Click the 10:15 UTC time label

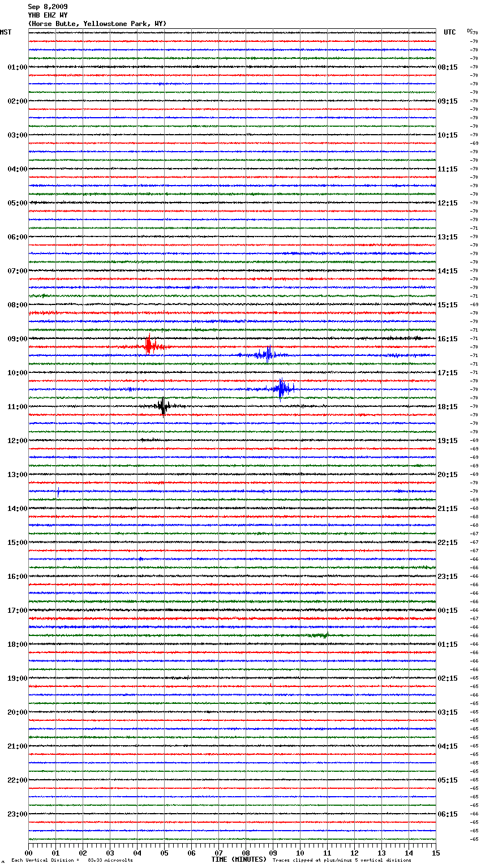click(x=448, y=135)
